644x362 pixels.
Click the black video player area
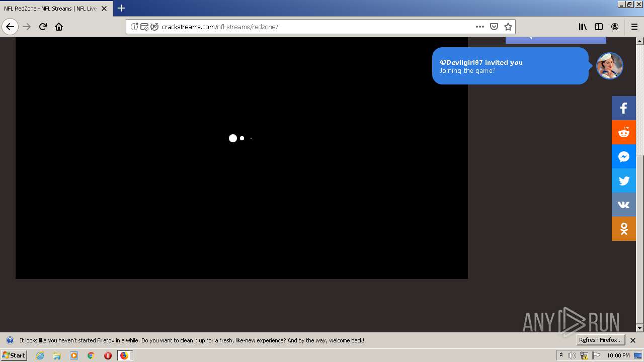[x=242, y=158]
